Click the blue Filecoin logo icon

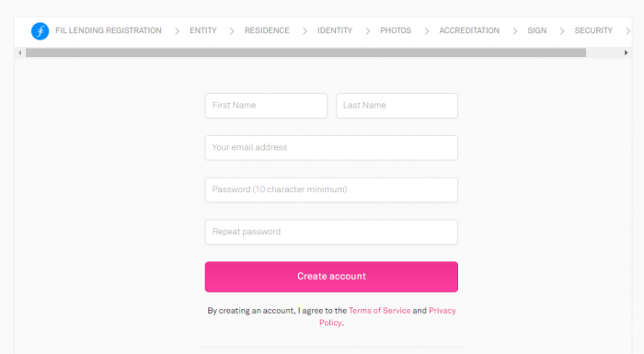[40, 30]
